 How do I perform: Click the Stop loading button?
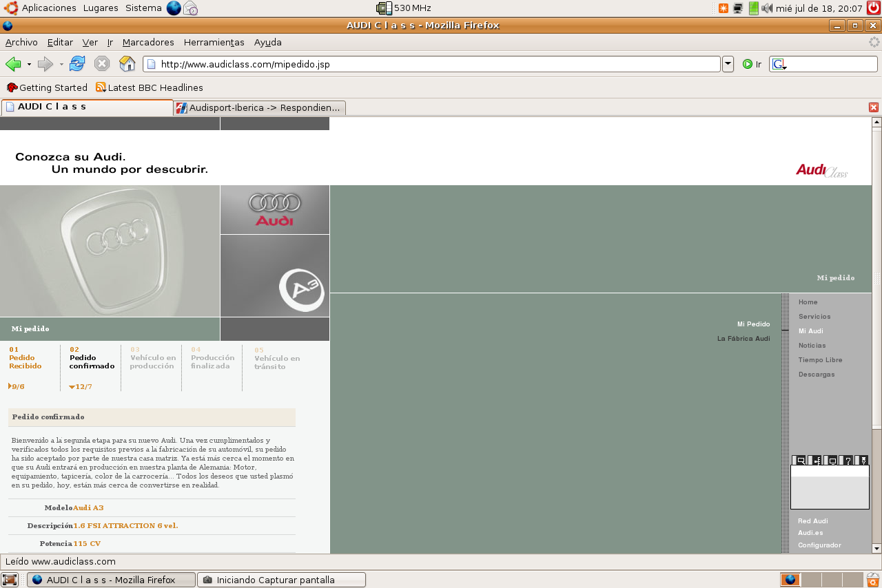click(102, 64)
